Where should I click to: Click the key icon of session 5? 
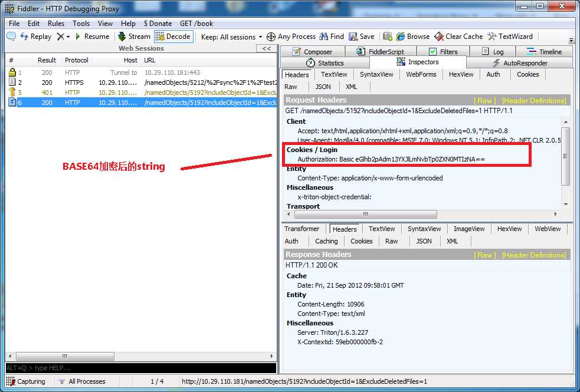pyautogui.click(x=12, y=93)
